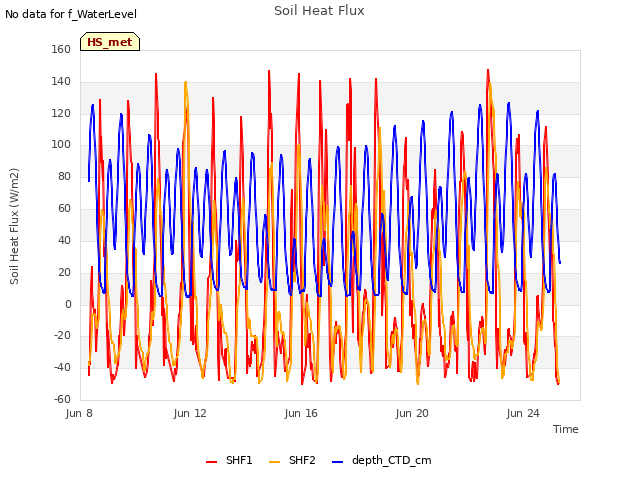Screen dimensions: 640x480
Task: Click the Jun 20 x-axis tick label
Action: tap(412, 413)
